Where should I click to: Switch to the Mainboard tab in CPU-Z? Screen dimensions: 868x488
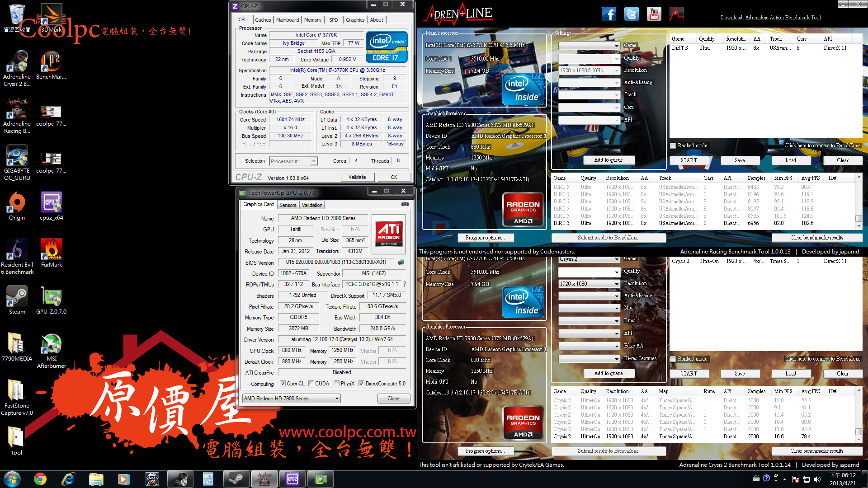coord(288,20)
